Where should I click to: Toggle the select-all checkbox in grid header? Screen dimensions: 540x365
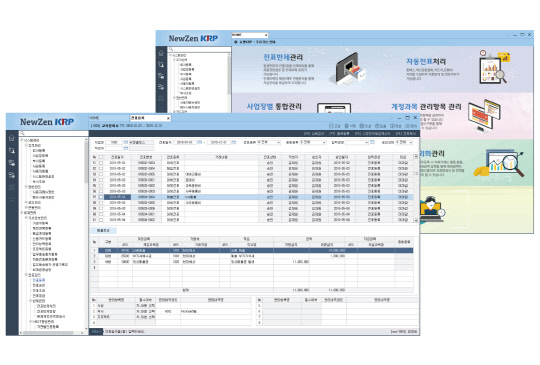101,157
